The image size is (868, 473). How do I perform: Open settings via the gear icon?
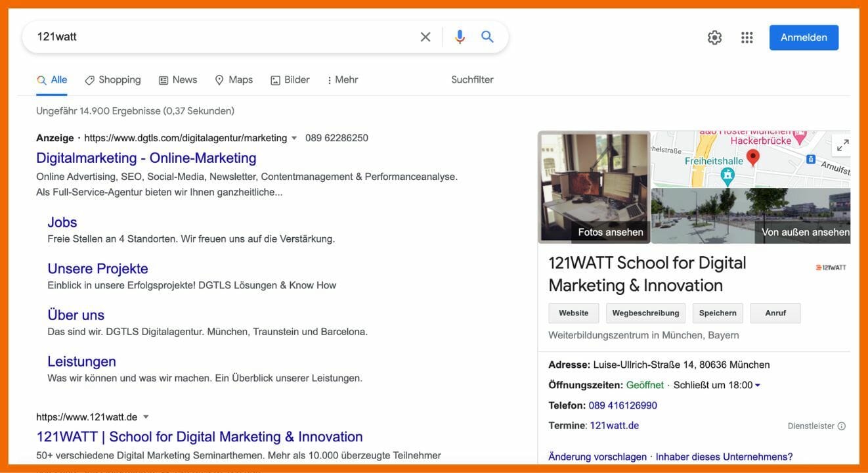click(714, 37)
